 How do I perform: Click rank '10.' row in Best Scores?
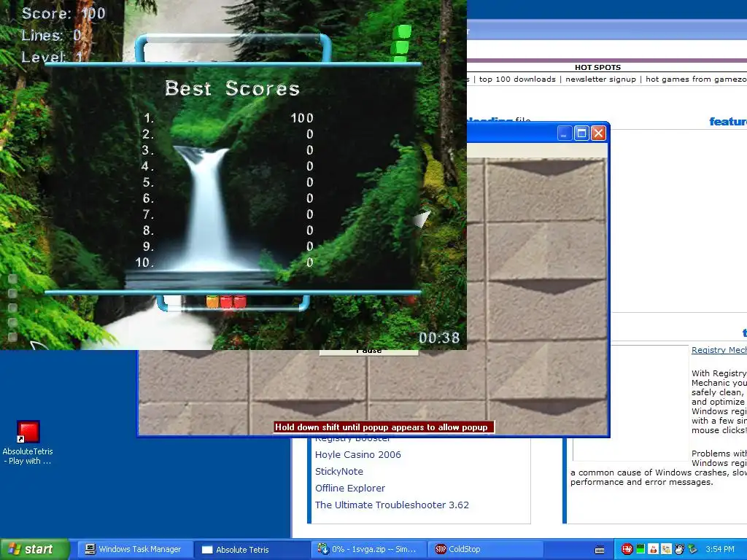point(225,262)
